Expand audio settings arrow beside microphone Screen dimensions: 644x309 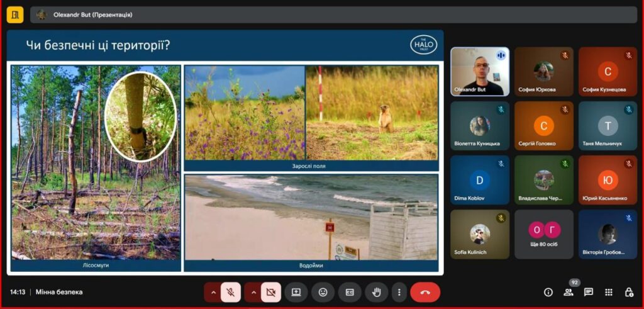click(x=213, y=292)
